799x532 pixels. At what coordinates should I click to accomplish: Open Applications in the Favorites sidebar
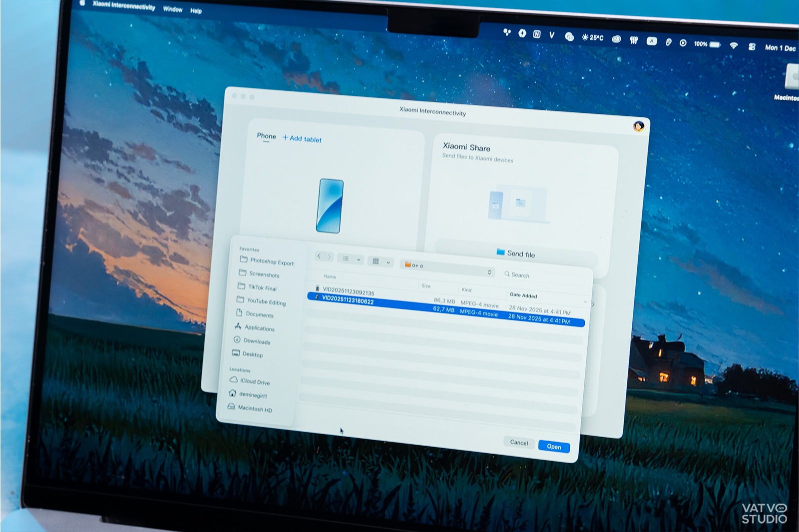[x=259, y=328]
